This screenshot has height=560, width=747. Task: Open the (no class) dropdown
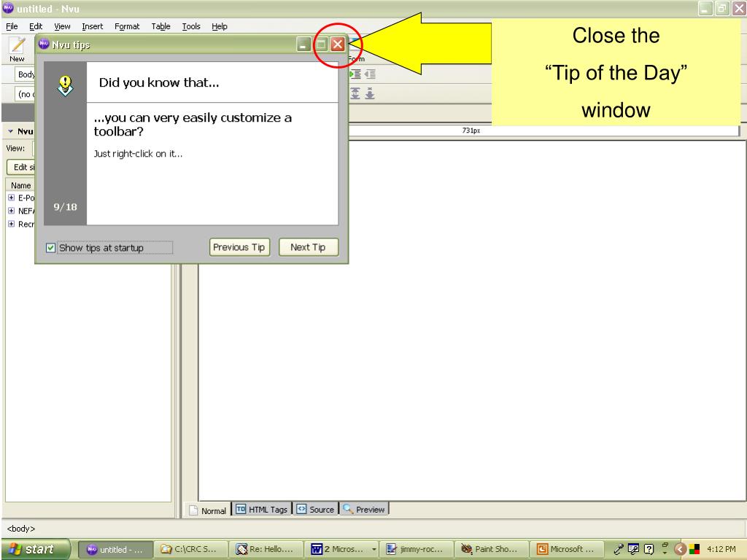tap(25, 94)
